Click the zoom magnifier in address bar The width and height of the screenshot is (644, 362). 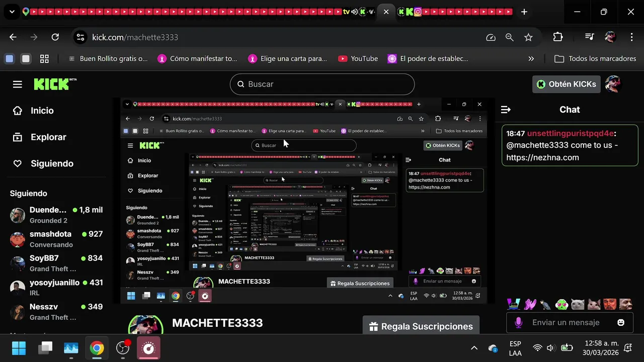click(510, 37)
